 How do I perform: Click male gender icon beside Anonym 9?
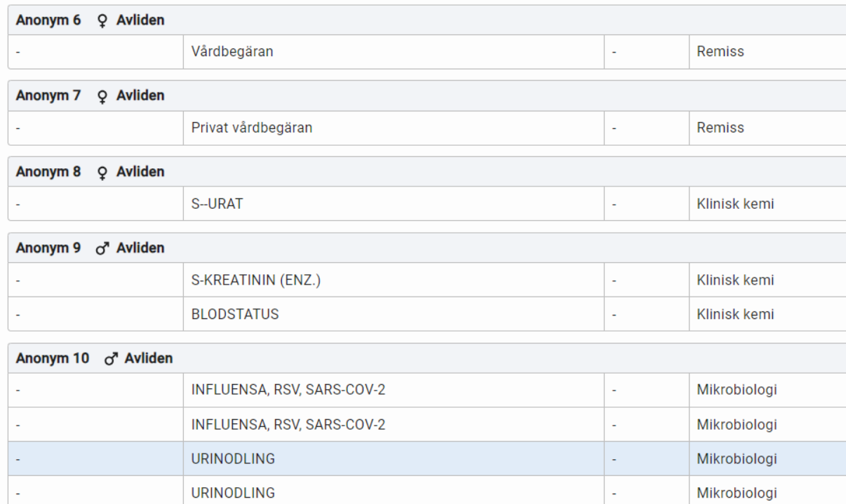point(102,248)
